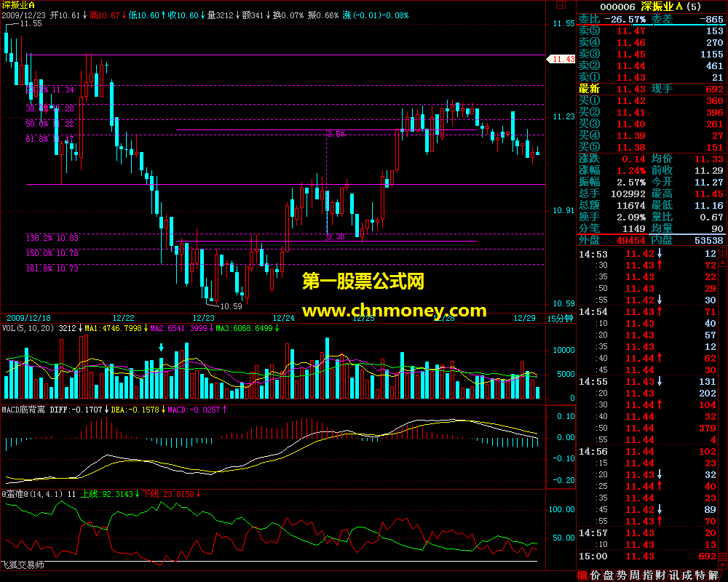Open the 细 (details) tab

[x=582, y=575]
